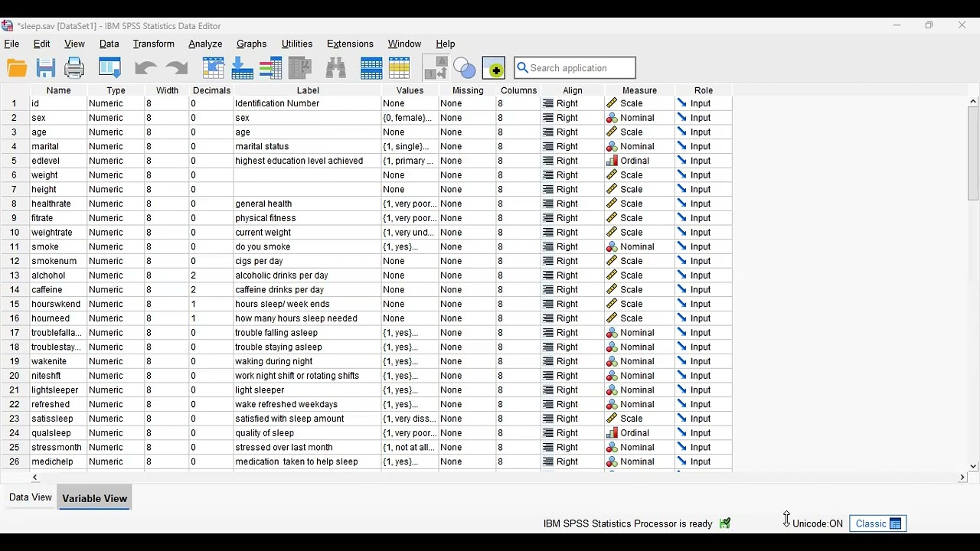Open the Utilities menu
Viewport: 980px width, 551px height.
[x=297, y=44]
